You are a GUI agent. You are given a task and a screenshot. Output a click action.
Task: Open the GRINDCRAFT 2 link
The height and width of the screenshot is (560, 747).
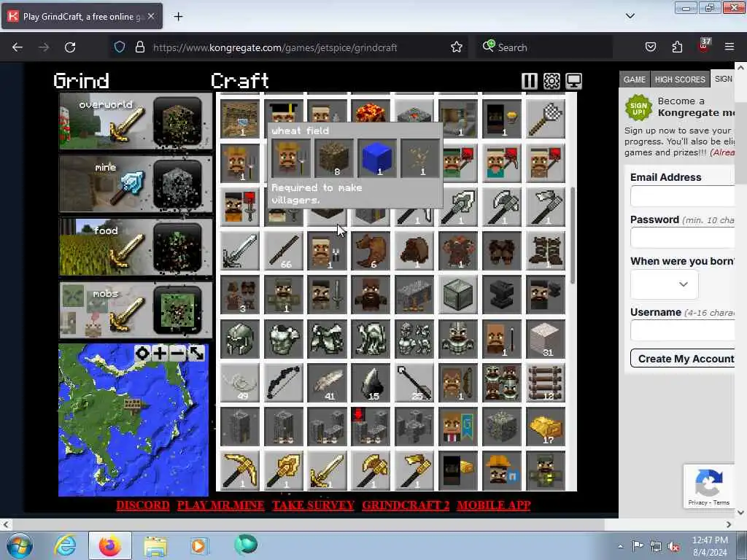pos(406,505)
